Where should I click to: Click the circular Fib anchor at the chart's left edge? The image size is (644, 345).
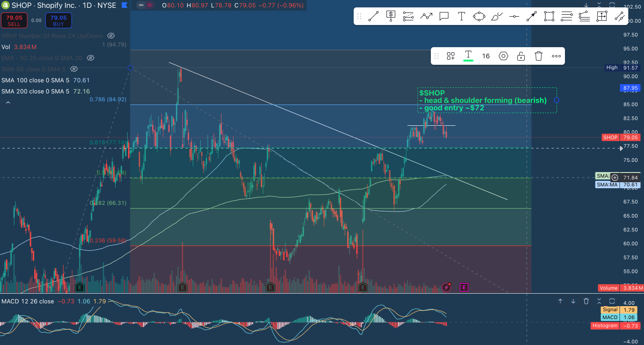point(130,68)
